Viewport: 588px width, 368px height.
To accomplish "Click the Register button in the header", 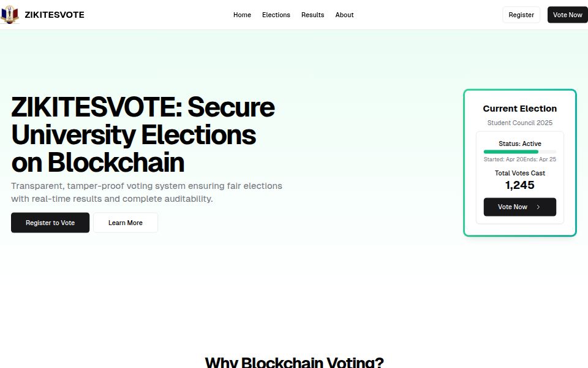I will point(521,14).
